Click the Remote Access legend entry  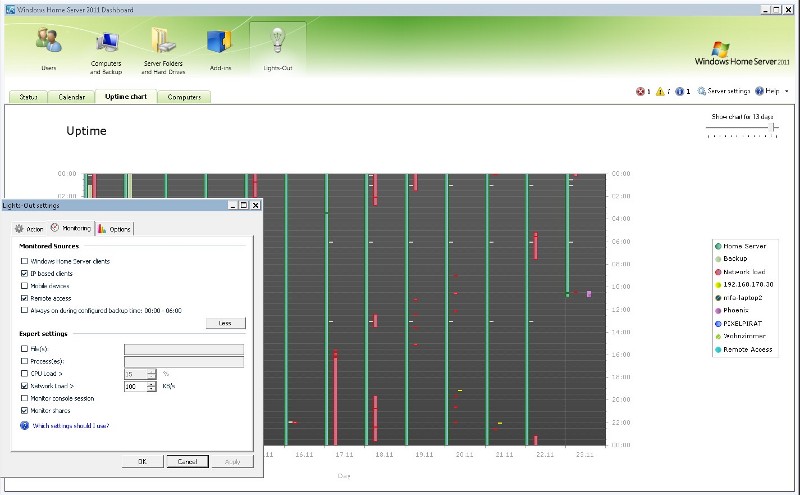(x=743, y=350)
